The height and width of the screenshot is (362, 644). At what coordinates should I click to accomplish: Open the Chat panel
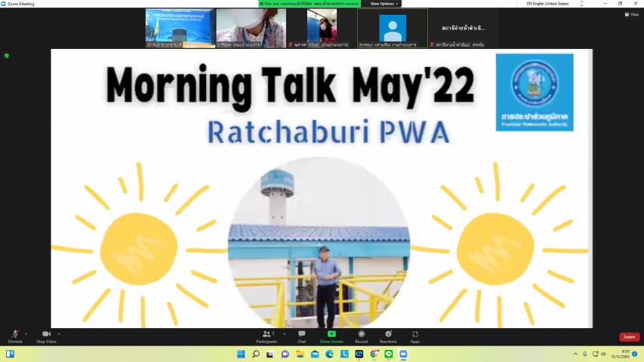pyautogui.click(x=302, y=336)
